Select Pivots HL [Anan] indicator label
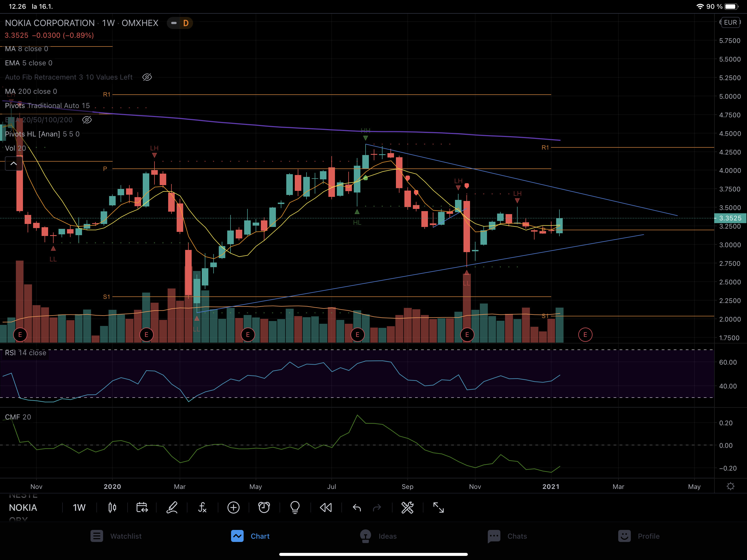 (x=42, y=134)
